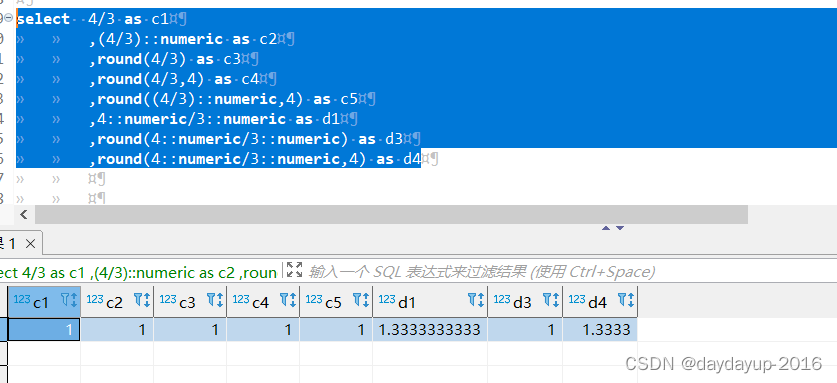This screenshot has height=383, width=837.
Task: Click the filter/sort icon in column c1 header
Action: (x=69, y=300)
